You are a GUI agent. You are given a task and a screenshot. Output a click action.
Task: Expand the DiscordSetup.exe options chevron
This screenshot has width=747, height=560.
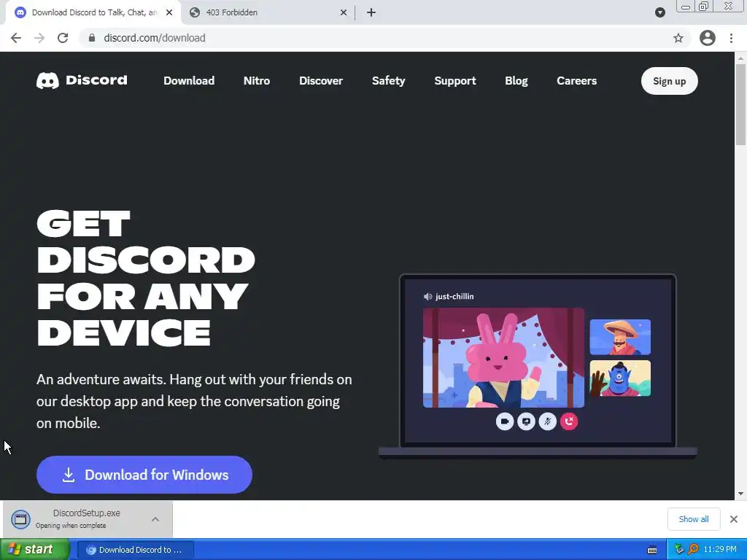click(155, 519)
